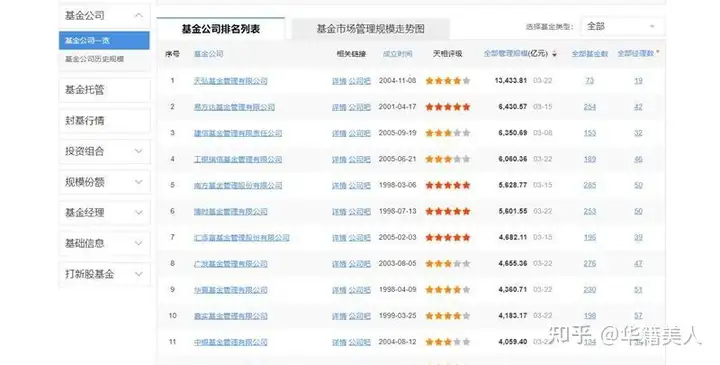Open 广发基金管理有限公司 link
The image size is (720, 365).
coord(231,264)
